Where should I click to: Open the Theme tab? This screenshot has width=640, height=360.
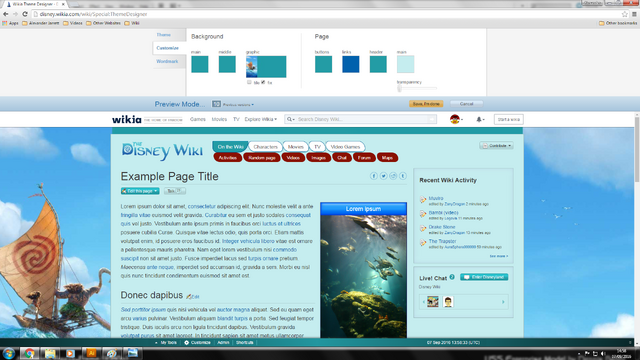(163, 35)
